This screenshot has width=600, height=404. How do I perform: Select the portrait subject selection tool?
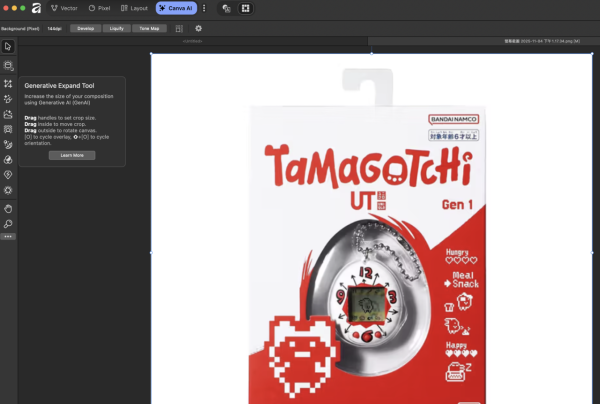tap(8, 129)
